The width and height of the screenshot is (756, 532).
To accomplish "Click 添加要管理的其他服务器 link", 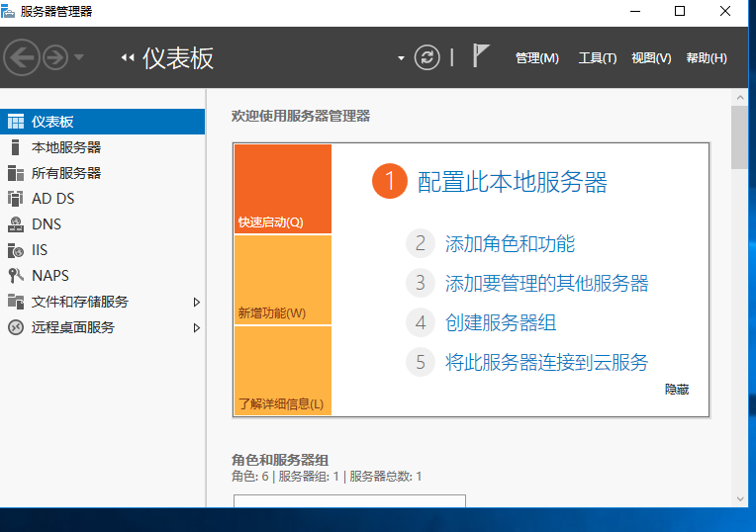I will click(x=547, y=284).
